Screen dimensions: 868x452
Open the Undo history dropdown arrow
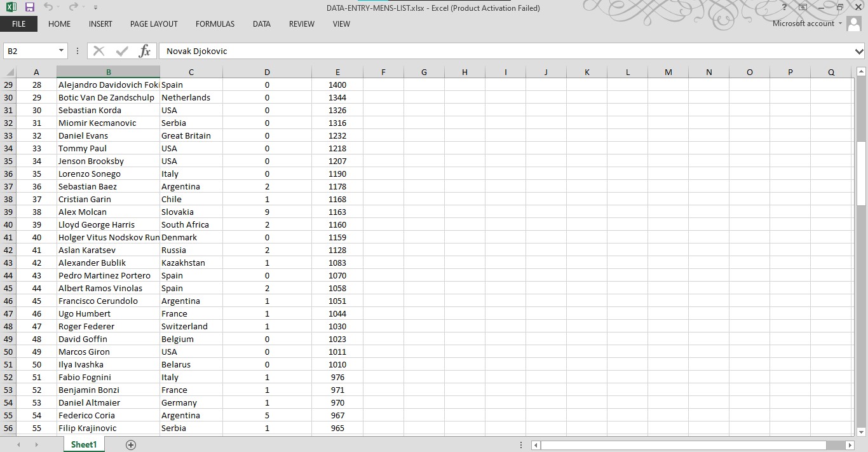click(59, 8)
